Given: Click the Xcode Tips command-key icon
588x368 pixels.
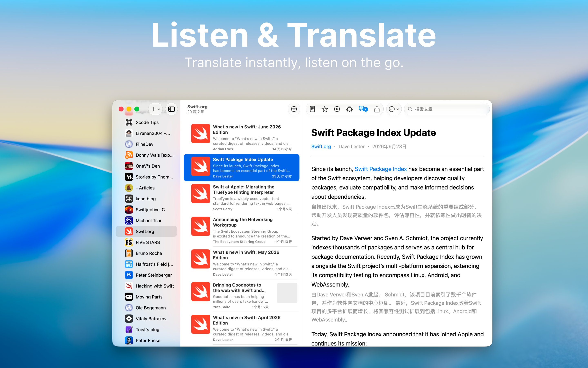Looking at the screenshot, I should pos(129,122).
